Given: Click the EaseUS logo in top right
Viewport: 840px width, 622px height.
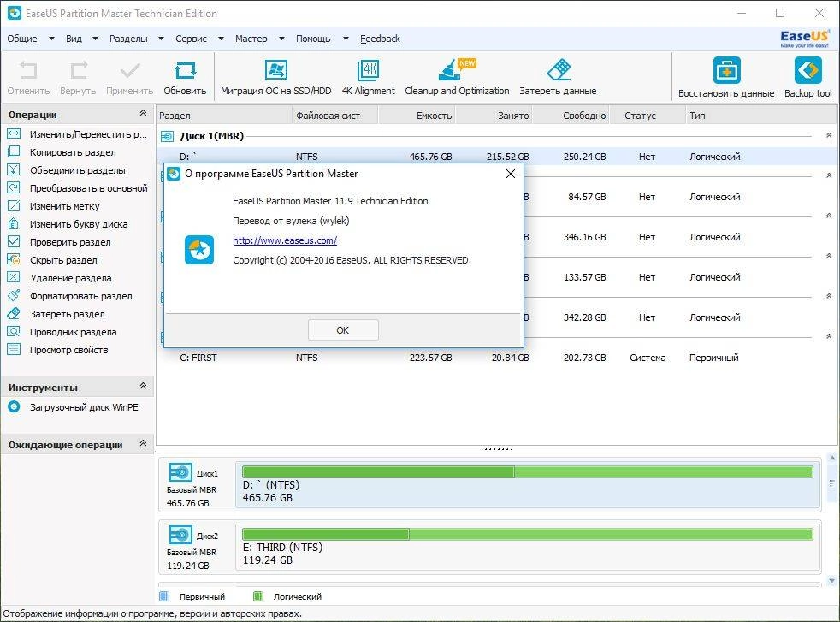Looking at the screenshot, I should point(805,39).
